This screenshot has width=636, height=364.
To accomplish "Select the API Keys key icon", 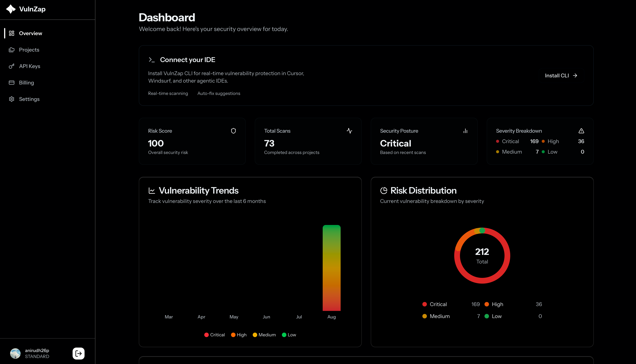I will (x=12, y=66).
